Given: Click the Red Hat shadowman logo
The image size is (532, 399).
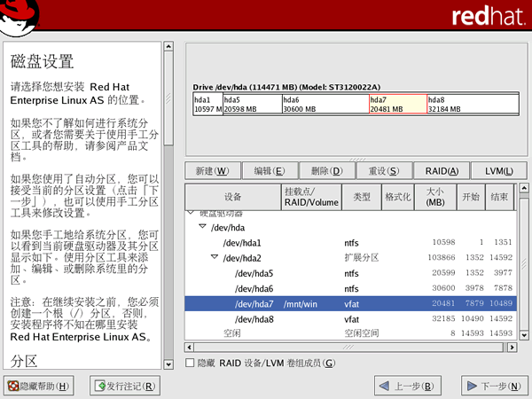Looking at the screenshot, I should coord(19,17).
